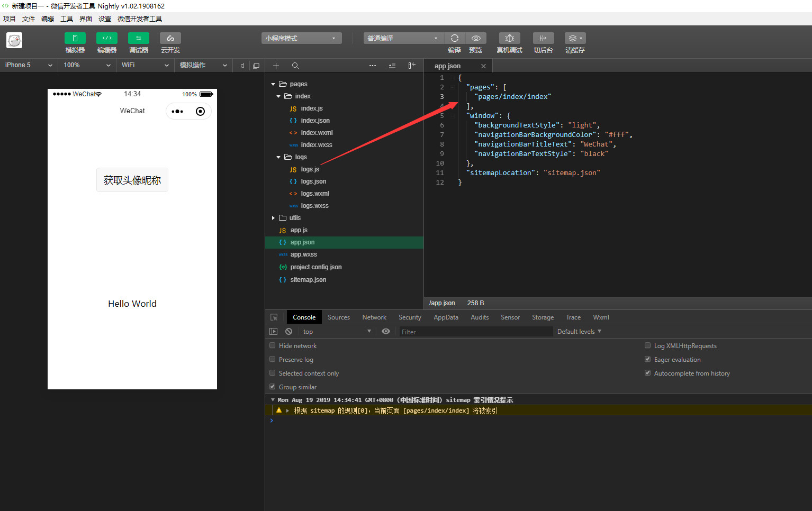Open the cloud development icon
This screenshot has width=812, height=511.
tap(170, 38)
